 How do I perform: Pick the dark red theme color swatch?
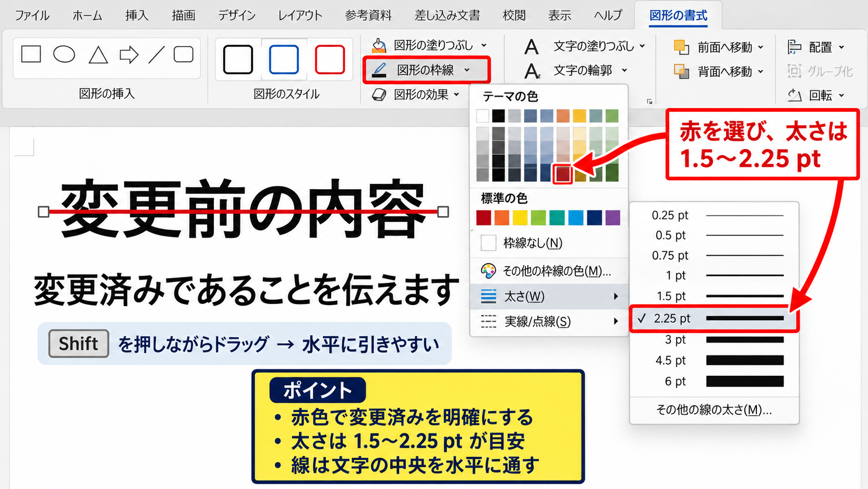point(563,174)
